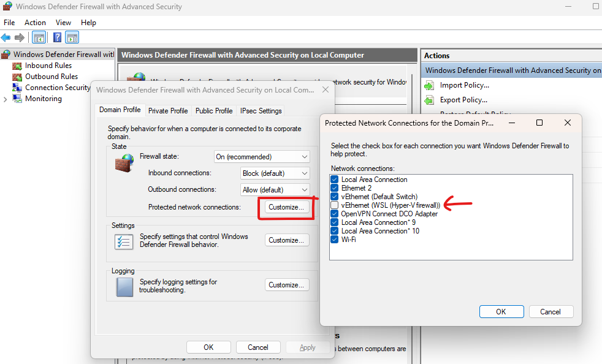Switch to the IPsec Settings tab

pyautogui.click(x=261, y=110)
